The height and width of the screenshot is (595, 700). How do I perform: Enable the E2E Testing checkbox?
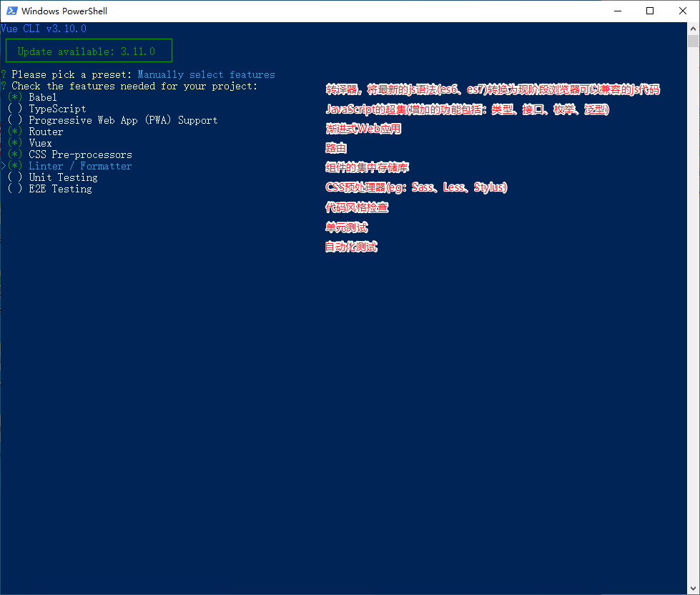coord(15,189)
